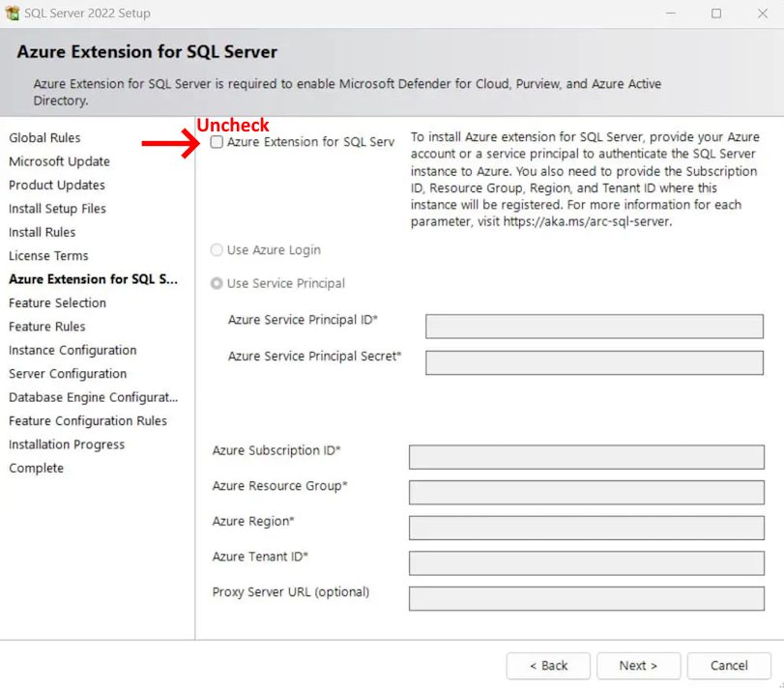Screen dimensions: 784x688
Task: Click the Azure Subscription ID input box
Action: pos(586,457)
